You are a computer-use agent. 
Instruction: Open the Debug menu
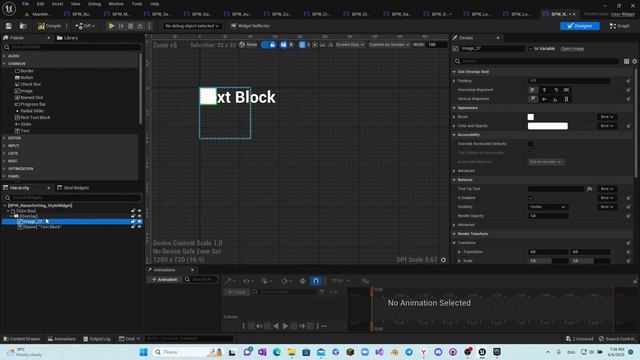94,4
